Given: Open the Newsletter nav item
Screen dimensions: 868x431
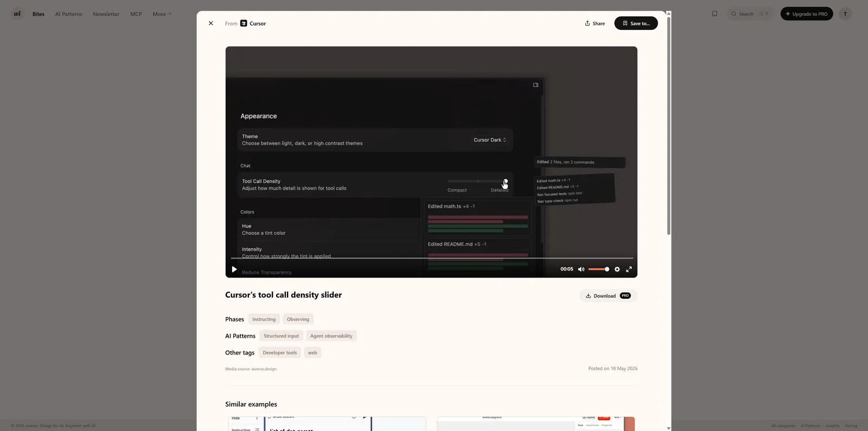Looking at the screenshot, I should [x=106, y=14].
